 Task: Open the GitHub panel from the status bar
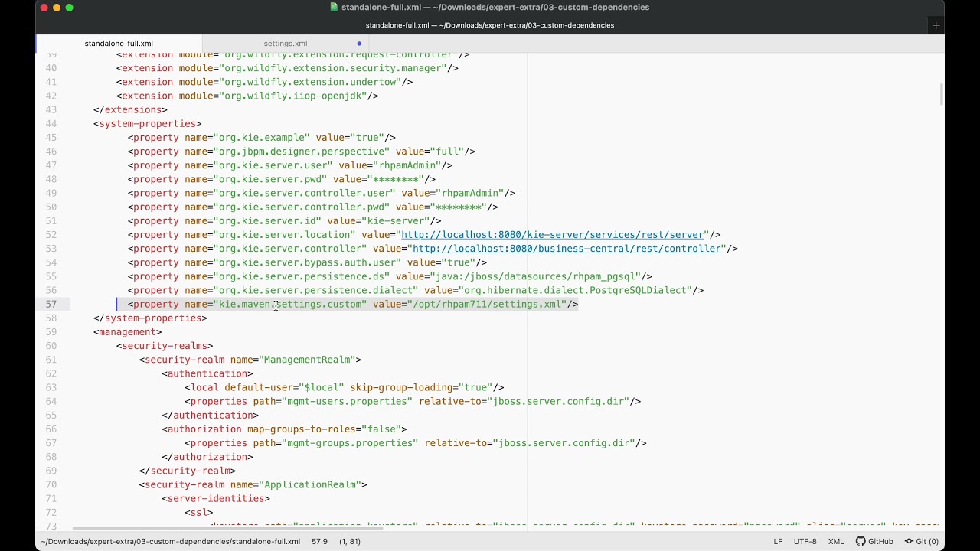pos(874,541)
